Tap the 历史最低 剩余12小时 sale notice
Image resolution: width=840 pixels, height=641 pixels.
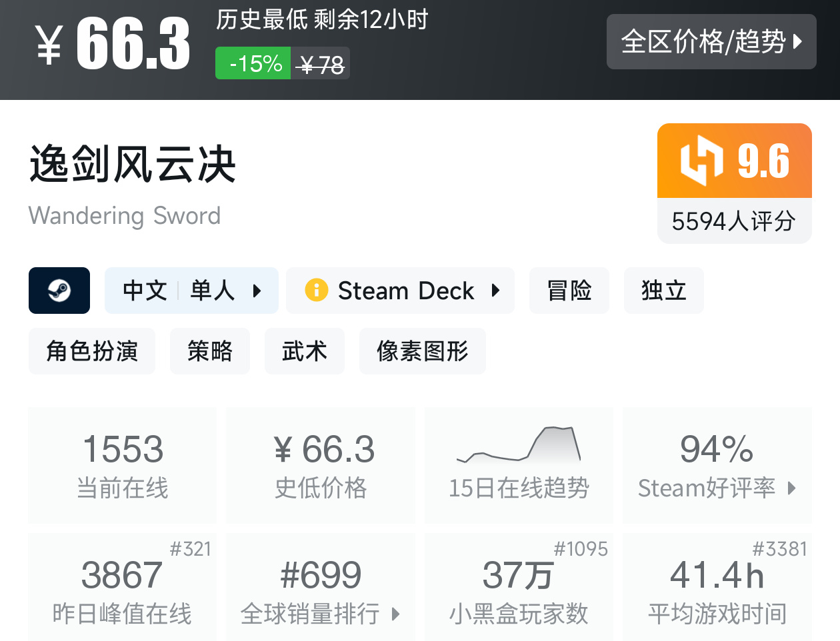point(322,20)
